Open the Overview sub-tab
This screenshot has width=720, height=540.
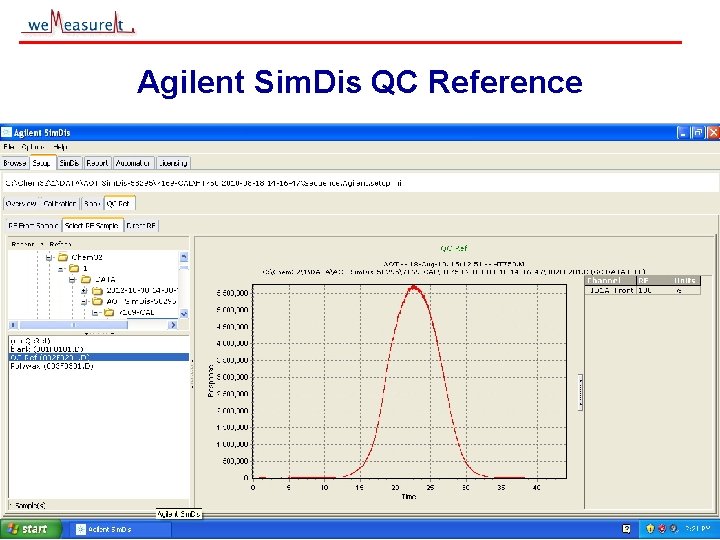tap(22, 203)
